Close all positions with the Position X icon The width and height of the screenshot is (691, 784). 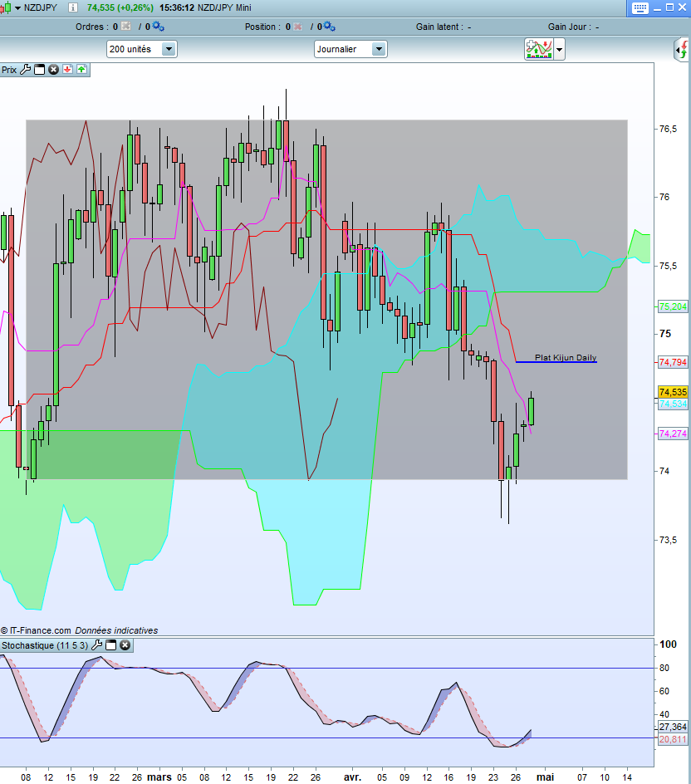(x=298, y=27)
